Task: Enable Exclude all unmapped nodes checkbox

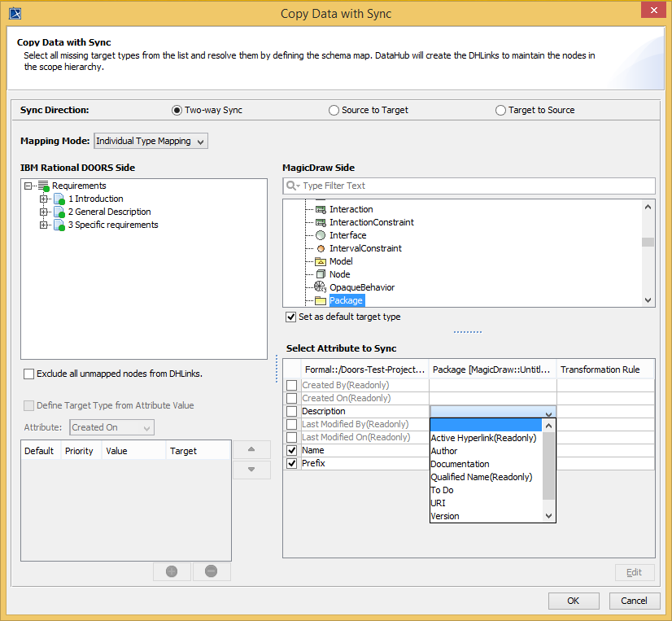Action: 29,374
